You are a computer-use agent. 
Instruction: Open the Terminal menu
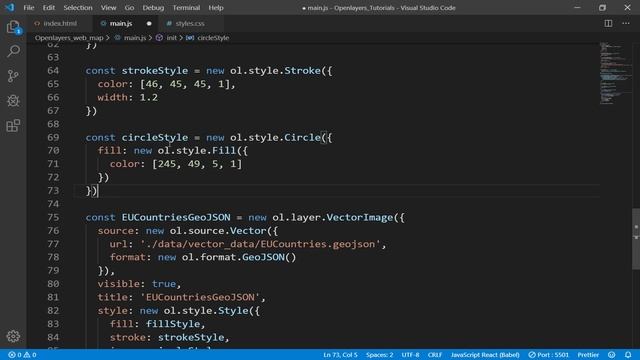point(186,8)
